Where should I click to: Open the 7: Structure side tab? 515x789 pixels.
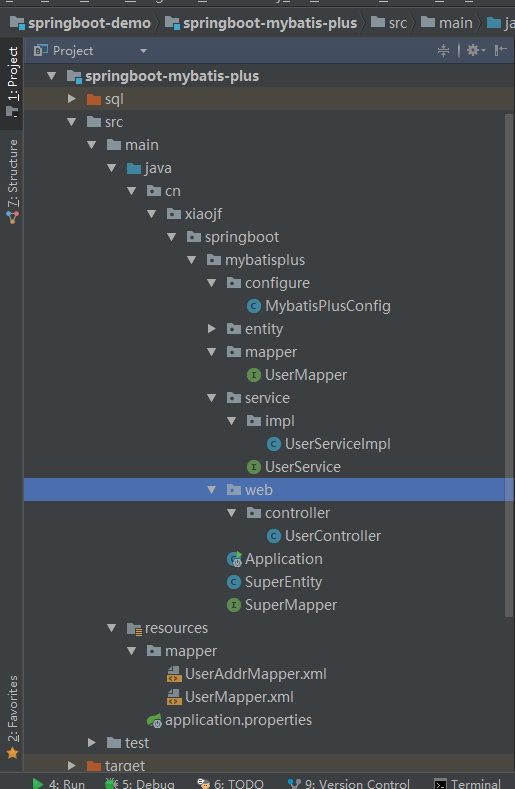12,181
